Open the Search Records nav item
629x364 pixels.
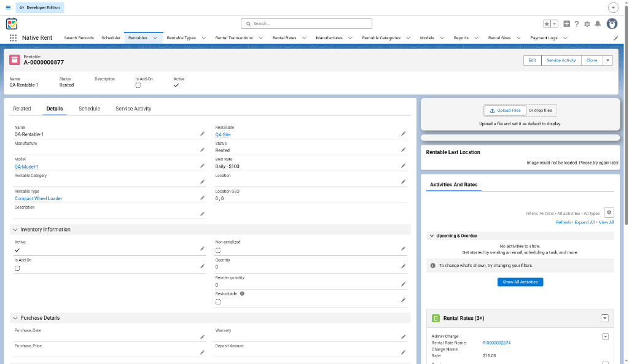coord(79,38)
